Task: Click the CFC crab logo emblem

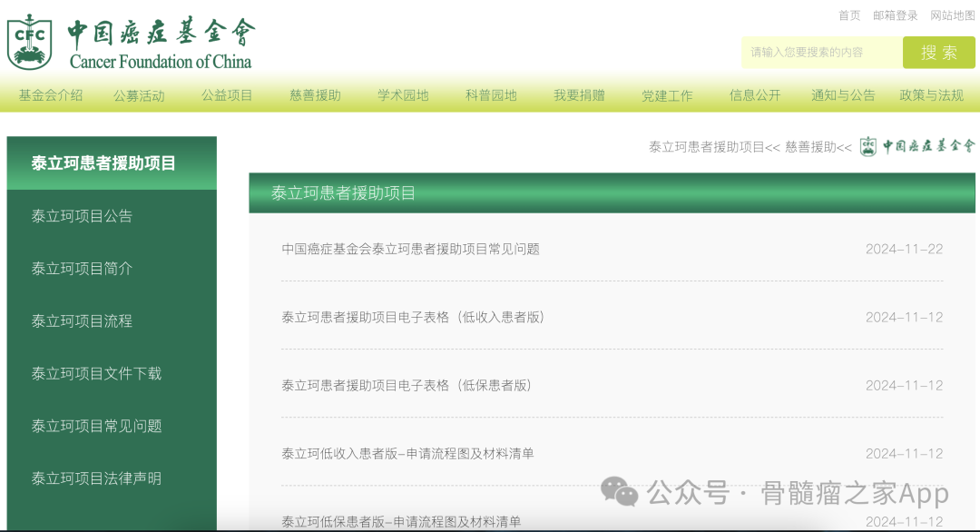Action: point(29,42)
